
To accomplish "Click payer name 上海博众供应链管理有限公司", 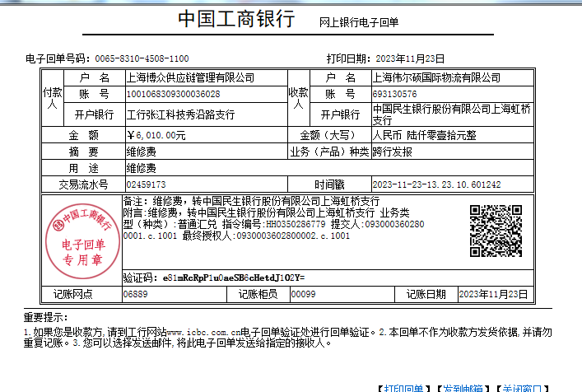I will pyautogui.click(x=189, y=77).
